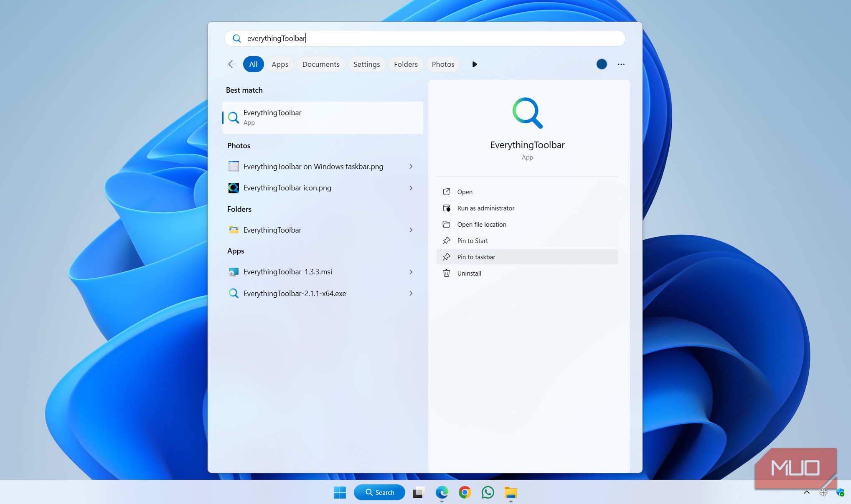The width and height of the screenshot is (851, 504).
Task: Select the Documents filter tab
Action: 320,64
